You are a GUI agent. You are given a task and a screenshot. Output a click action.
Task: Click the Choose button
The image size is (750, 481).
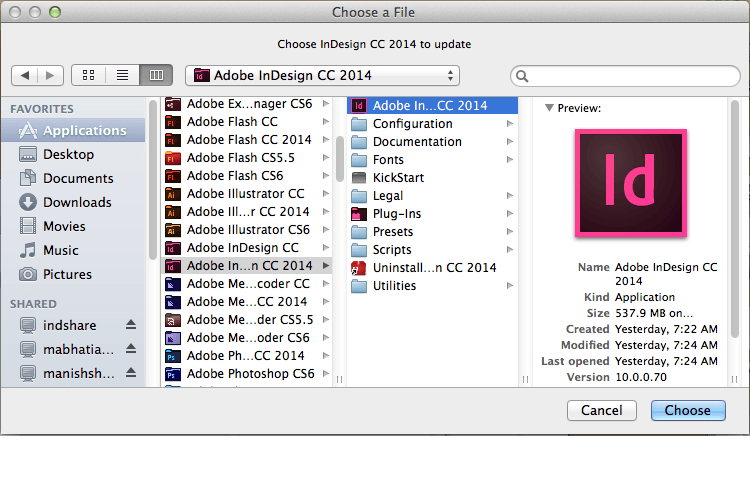(x=688, y=411)
